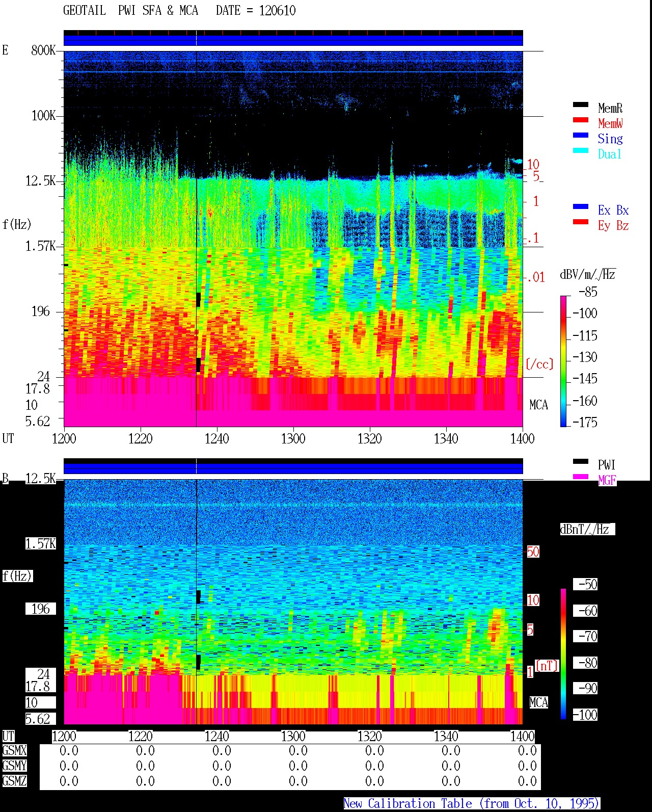Click the 'dBV/m/√Hz' unit label
Image resolution: width=652 pixels, height=812 pixels.
point(588,274)
